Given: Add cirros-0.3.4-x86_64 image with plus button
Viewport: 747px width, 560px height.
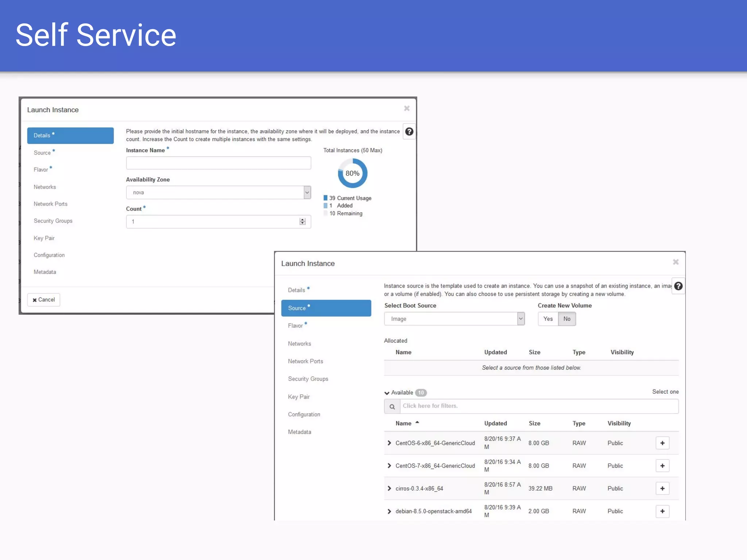Looking at the screenshot, I should [x=662, y=488].
